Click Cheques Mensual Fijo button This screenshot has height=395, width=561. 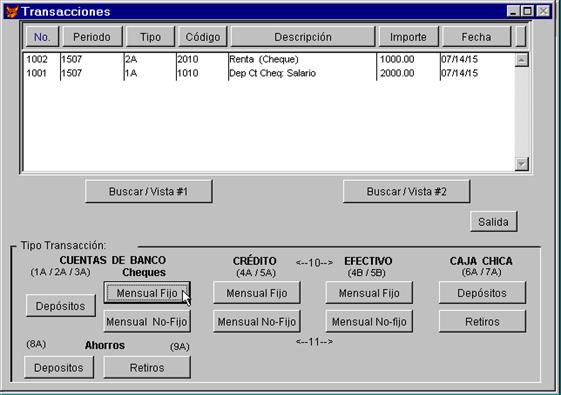pos(147,293)
